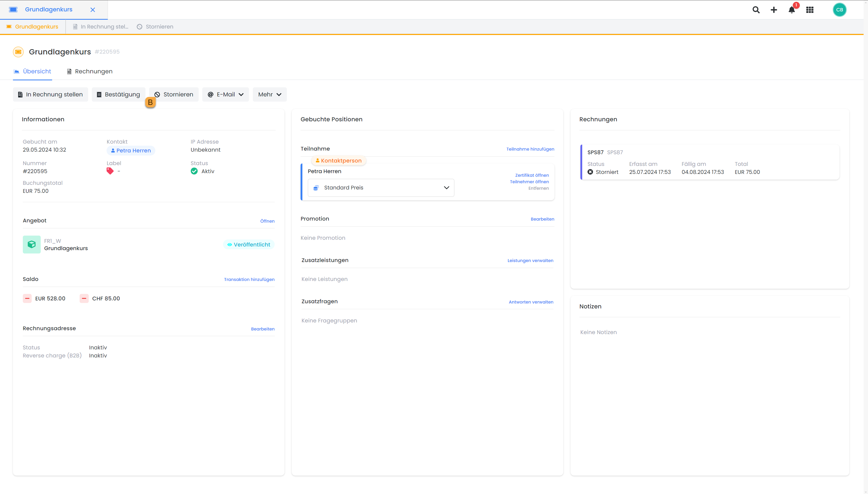
Task: Click the green Grundlagenkurs offer cube icon
Action: 32,245
